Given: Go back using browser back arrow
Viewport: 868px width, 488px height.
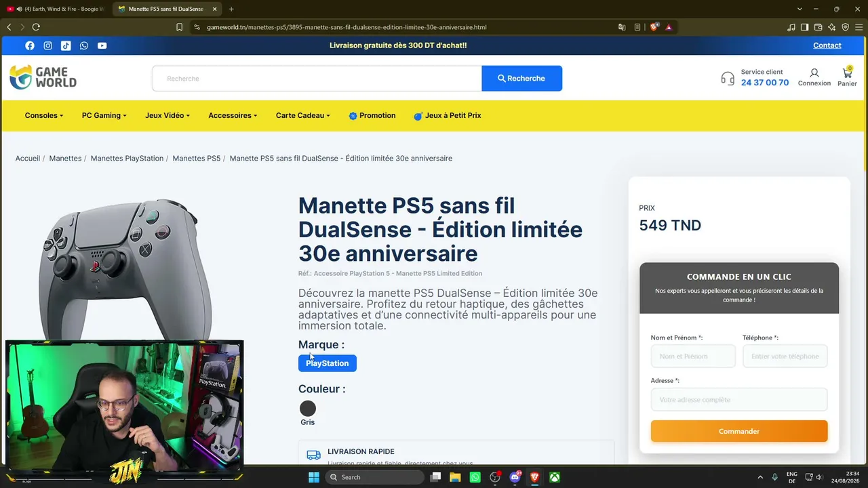Looking at the screenshot, I should (9, 27).
